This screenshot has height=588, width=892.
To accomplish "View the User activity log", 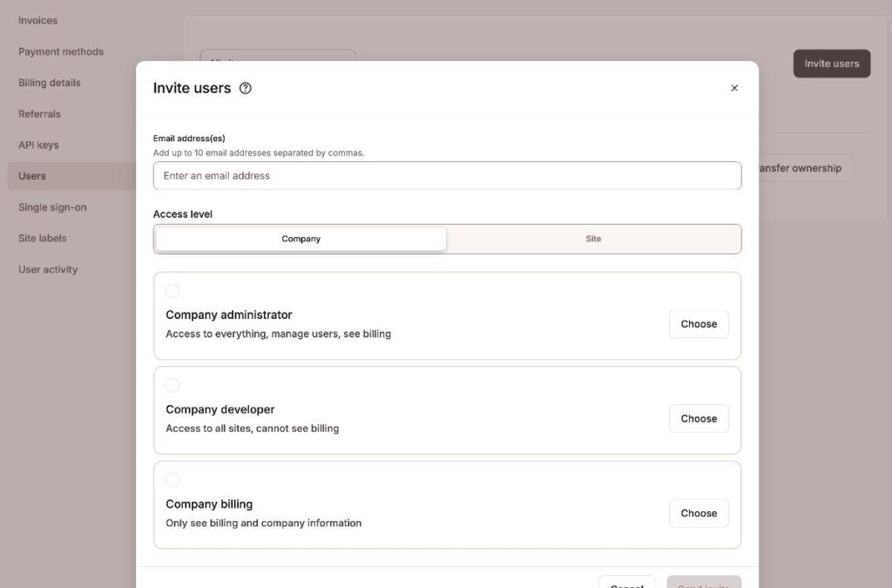I will (x=47, y=269).
